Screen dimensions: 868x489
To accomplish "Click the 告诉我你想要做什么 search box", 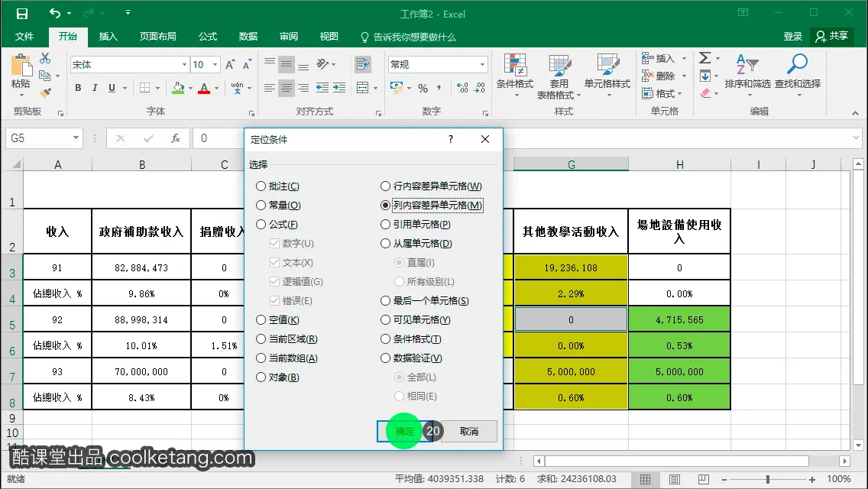I will 409,37.
